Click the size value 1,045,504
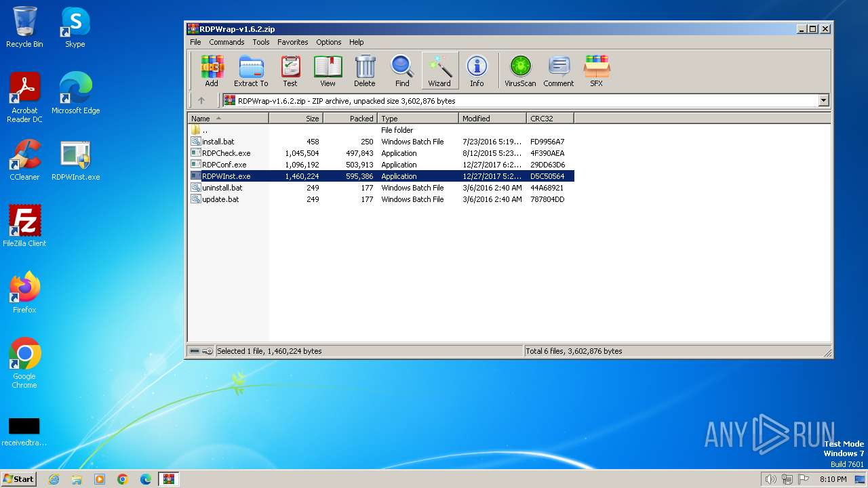This screenshot has height=488, width=868. 302,153
